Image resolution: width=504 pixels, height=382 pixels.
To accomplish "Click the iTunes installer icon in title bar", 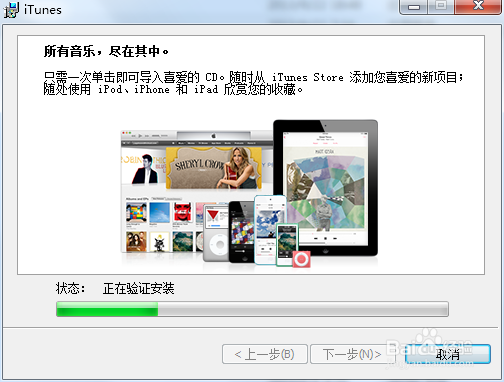I will tap(11, 10).
